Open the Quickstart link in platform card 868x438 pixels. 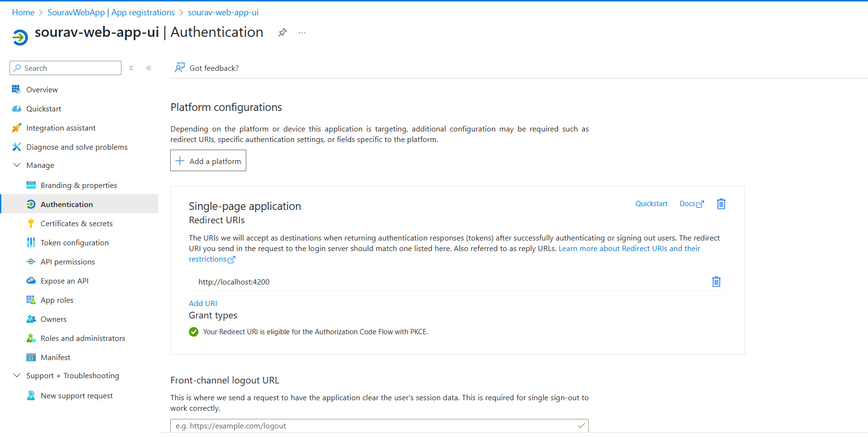651,204
